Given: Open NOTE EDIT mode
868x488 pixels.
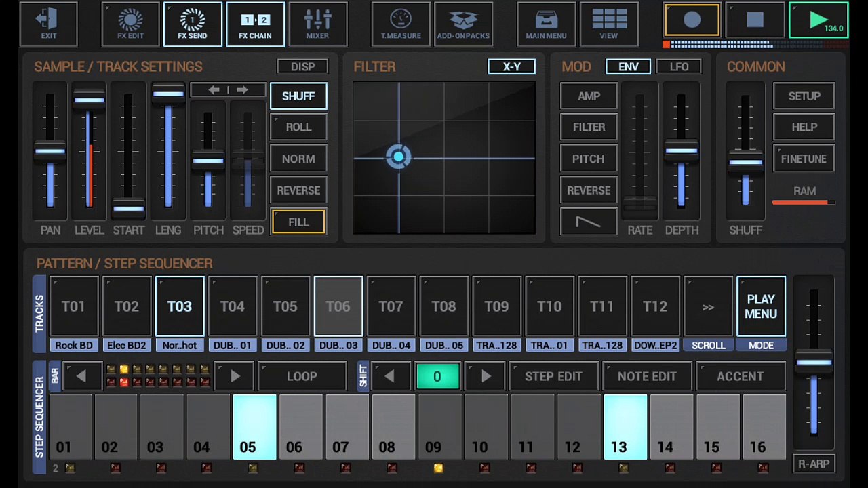Looking at the screenshot, I should (647, 376).
